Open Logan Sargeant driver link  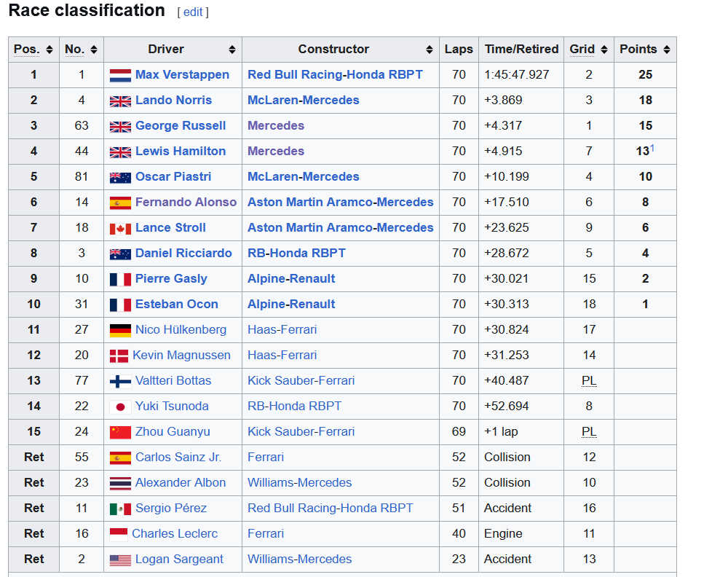click(179, 560)
